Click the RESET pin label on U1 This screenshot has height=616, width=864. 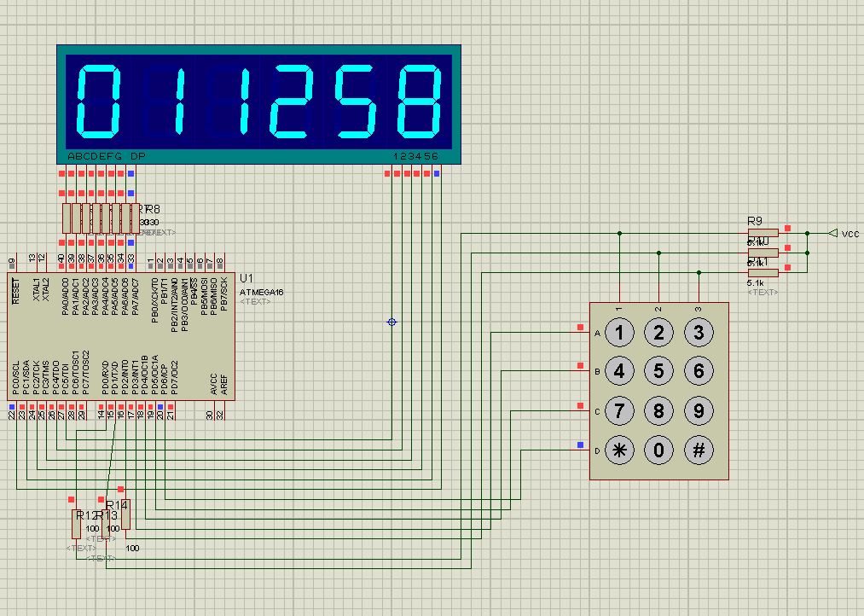pos(16,291)
